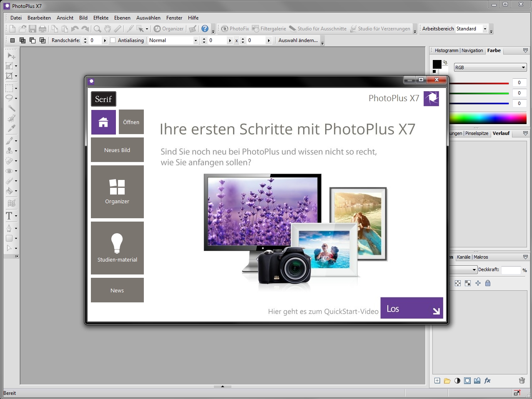Click the Neues Bild button
Viewport: 532px width, 399px height.
117,150
